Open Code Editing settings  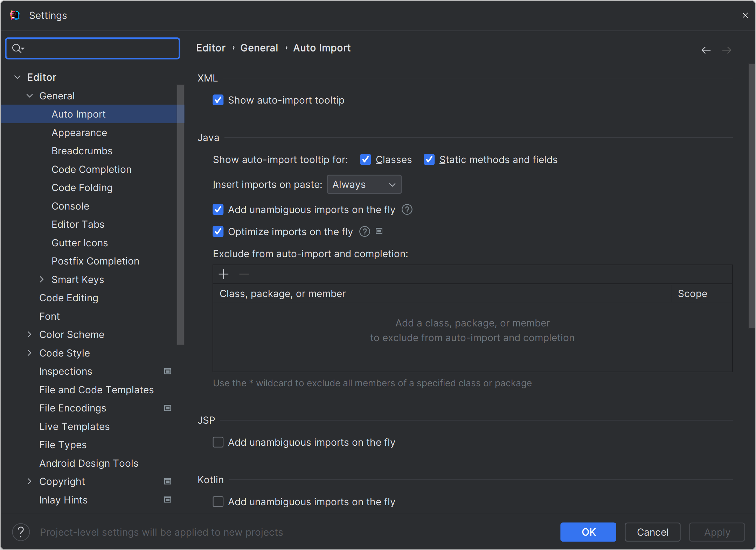point(69,298)
